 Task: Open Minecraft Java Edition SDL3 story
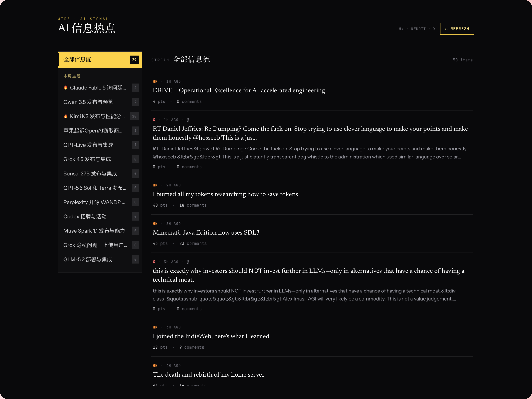point(206,232)
